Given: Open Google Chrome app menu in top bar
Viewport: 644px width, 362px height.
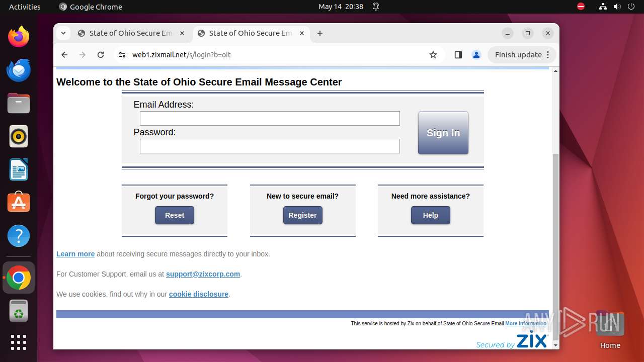Looking at the screenshot, I should (91, 7).
